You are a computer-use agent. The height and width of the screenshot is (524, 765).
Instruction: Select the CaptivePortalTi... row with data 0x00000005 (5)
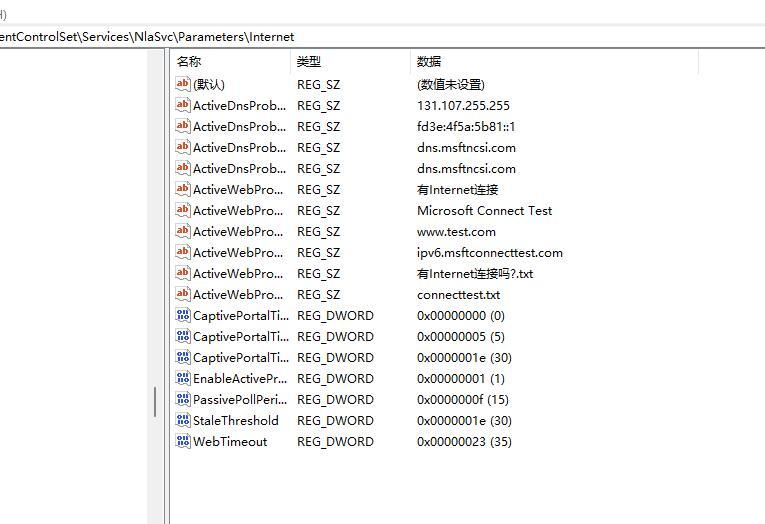[239, 337]
